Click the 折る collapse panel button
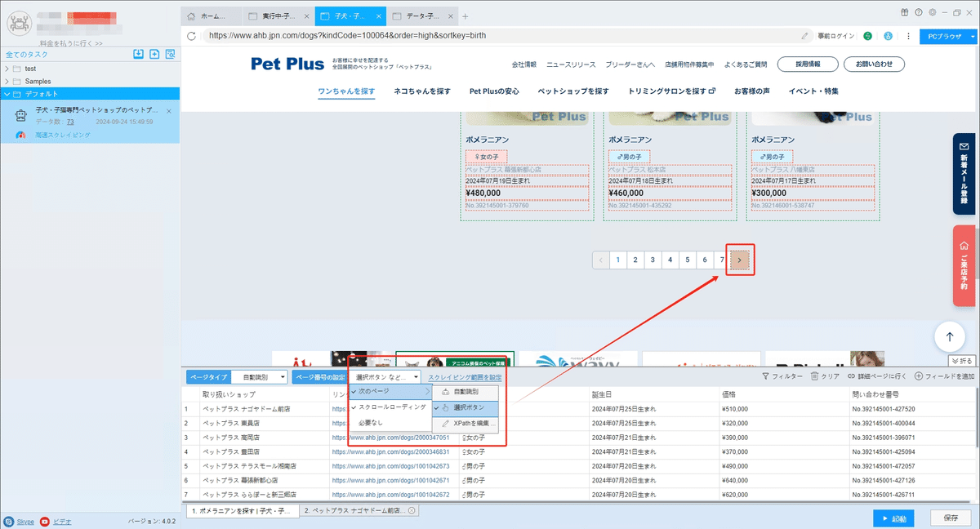980x529 pixels. (962, 360)
